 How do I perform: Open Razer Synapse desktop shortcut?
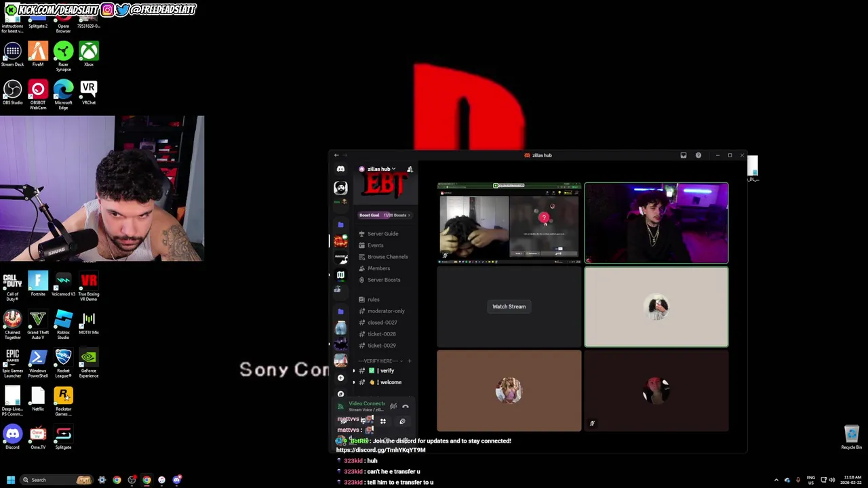63,56
